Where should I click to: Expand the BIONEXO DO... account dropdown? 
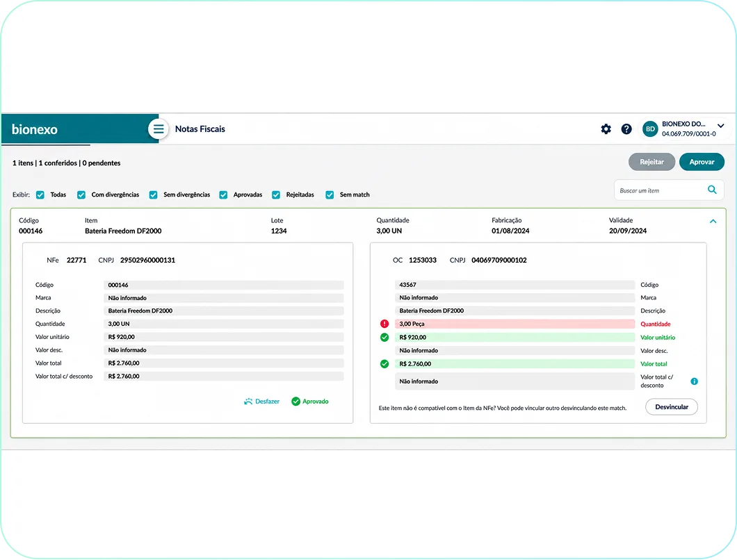pyautogui.click(x=720, y=126)
